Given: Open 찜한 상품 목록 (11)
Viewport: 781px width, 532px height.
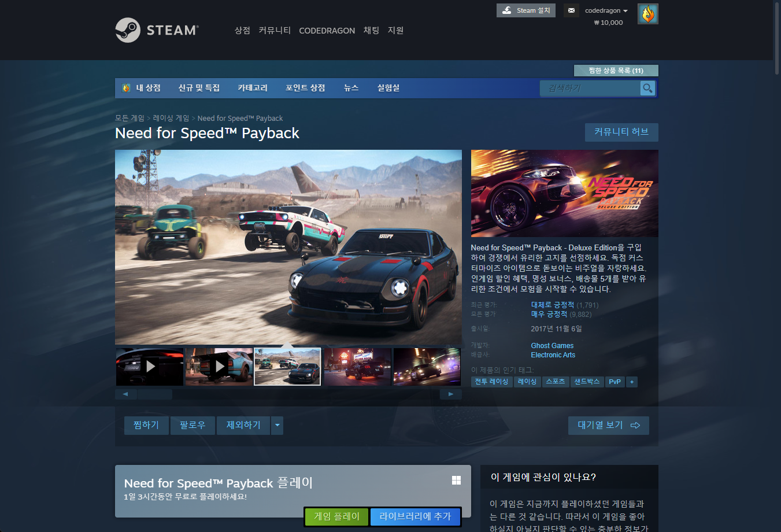Looking at the screenshot, I should tap(616, 71).
